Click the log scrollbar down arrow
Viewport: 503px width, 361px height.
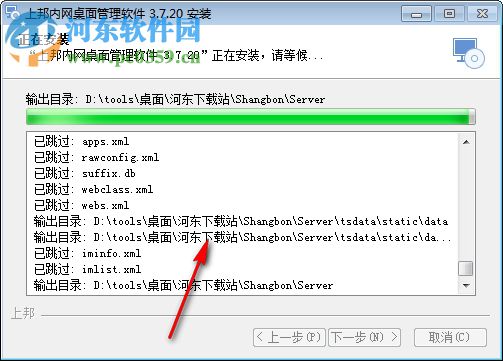(466, 285)
